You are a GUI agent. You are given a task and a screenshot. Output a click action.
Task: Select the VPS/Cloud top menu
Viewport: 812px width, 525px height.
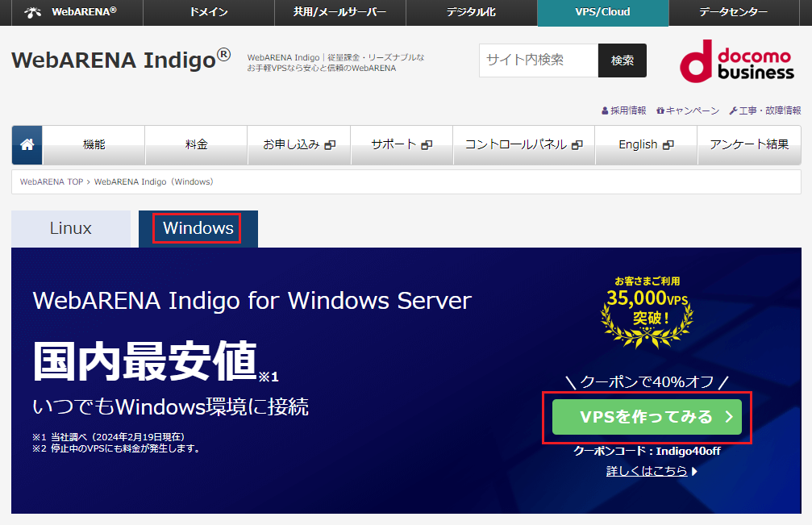[603, 12]
